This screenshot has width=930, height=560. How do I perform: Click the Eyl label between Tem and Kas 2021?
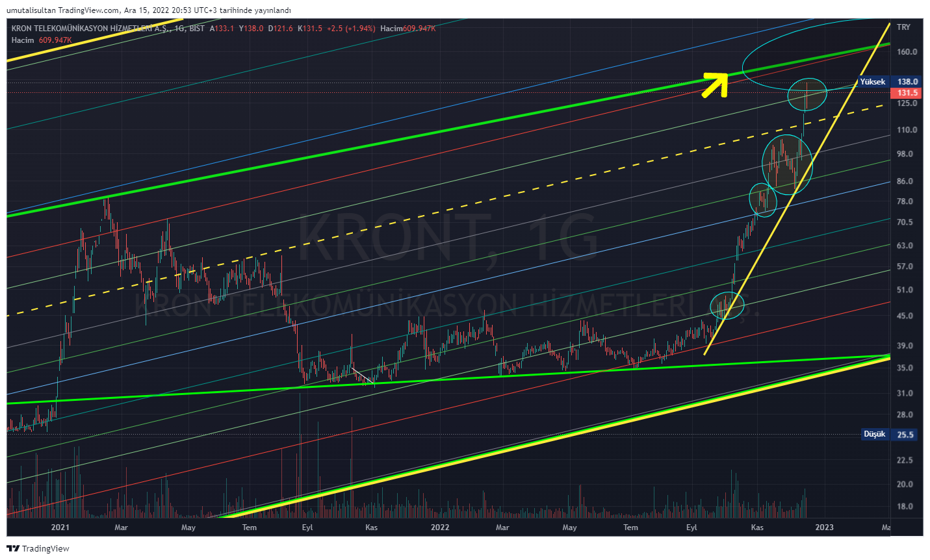tap(307, 528)
